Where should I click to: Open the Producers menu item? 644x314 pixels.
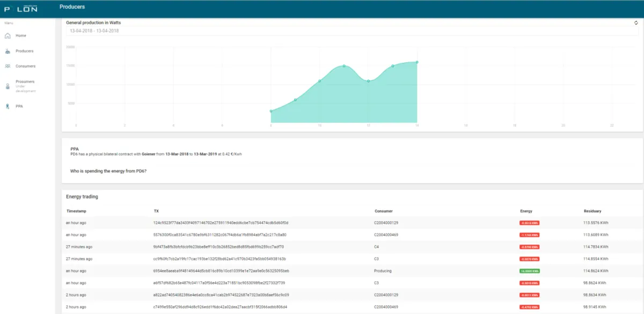25,51
